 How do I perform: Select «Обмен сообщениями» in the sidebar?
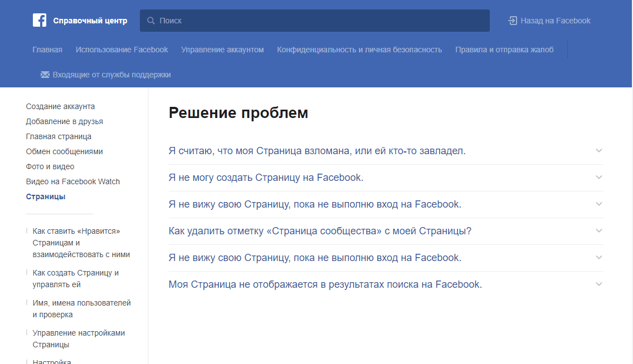coord(65,151)
